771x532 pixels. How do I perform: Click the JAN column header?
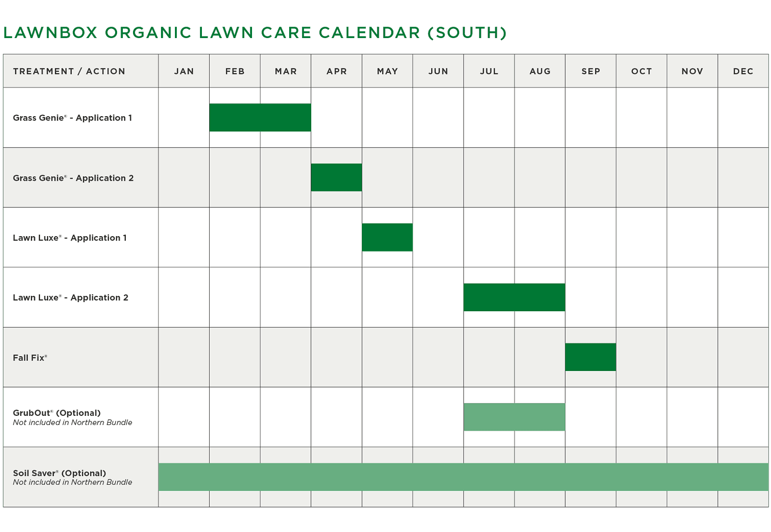184,71
